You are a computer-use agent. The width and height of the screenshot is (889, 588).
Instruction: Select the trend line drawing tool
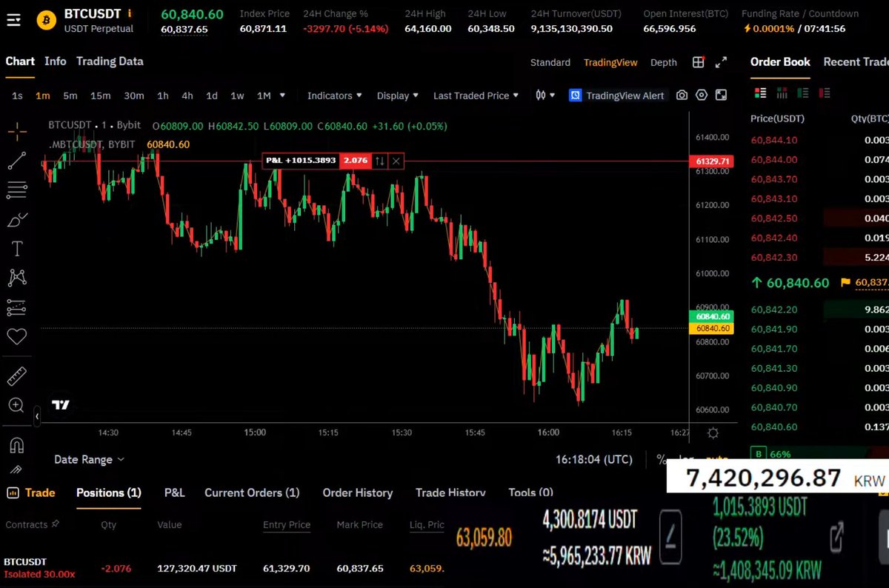coord(17,161)
